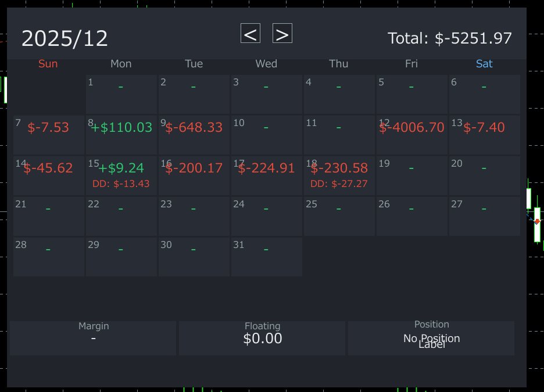The height and width of the screenshot is (392, 544).
Task: Click the Total: $-5251.97 summary
Action: (450, 38)
